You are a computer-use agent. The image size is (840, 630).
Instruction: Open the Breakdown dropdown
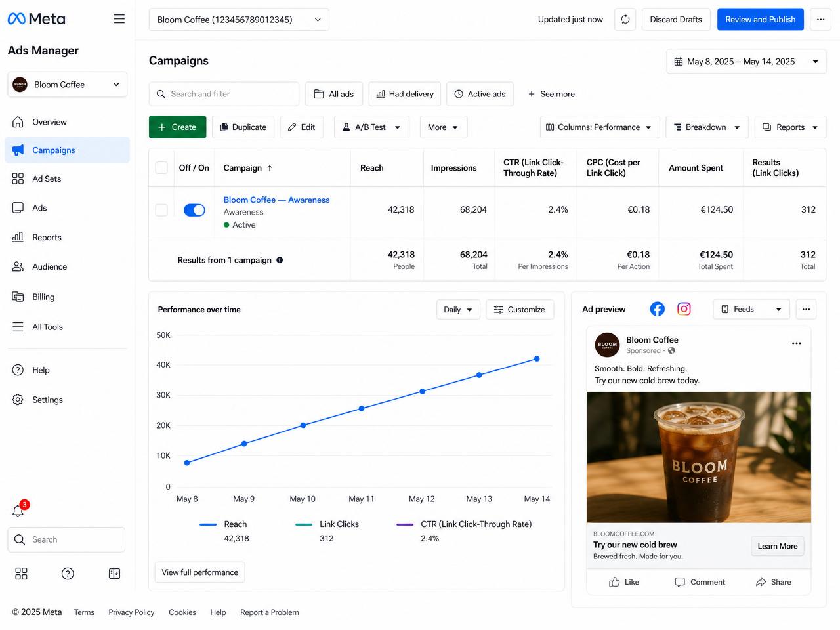[707, 127]
